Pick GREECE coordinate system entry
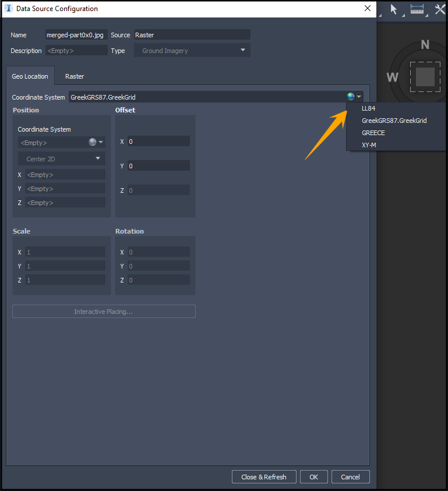Viewport: 448px width, 491px height. (x=373, y=133)
